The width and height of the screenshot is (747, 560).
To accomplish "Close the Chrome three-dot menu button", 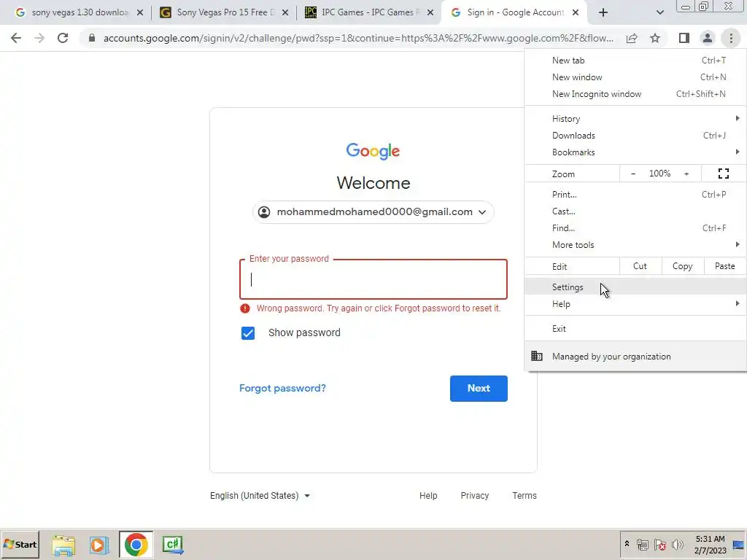I will [731, 38].
